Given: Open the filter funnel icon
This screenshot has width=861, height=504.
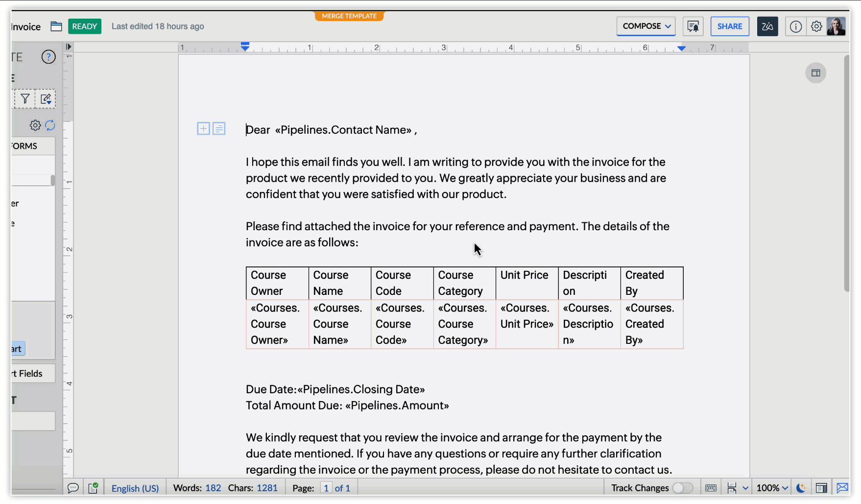Looking at the screenshot, I should point(25,99).
